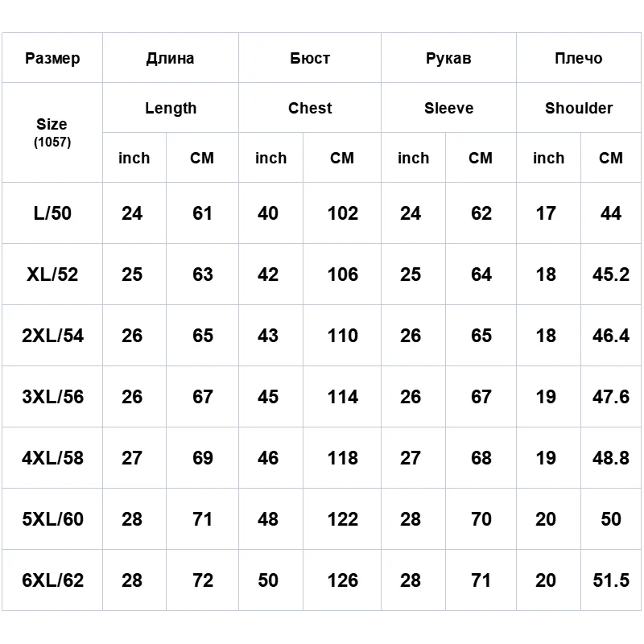The height and width of the screenshot is (644, 644).
Task: Click the Рукав column header
Action: (x=448, y=58)
